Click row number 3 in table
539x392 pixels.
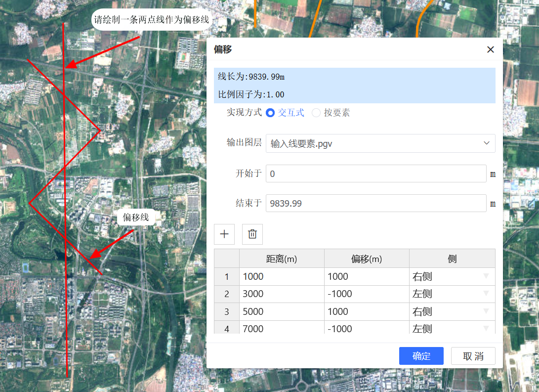click(x=227, y=311)
